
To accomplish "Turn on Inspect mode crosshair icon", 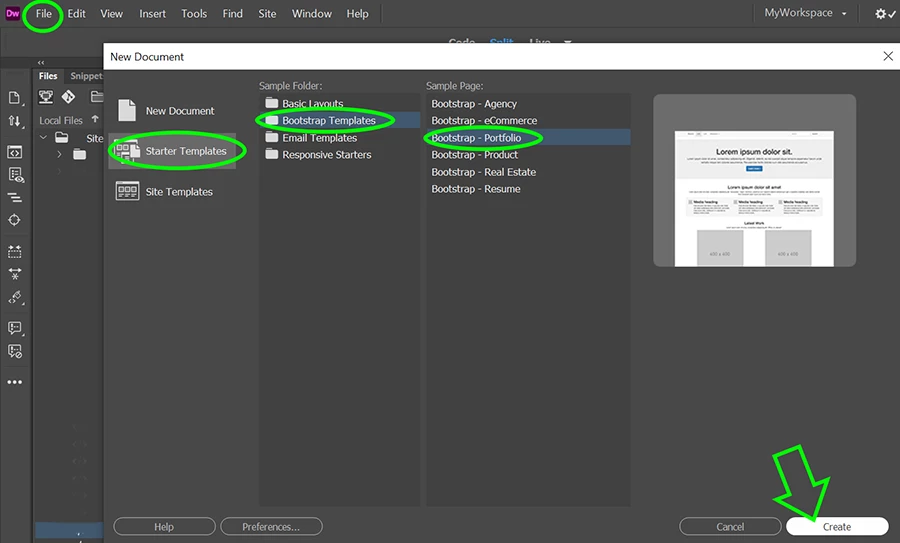I will pyautogui.click(x=14, y=220).
